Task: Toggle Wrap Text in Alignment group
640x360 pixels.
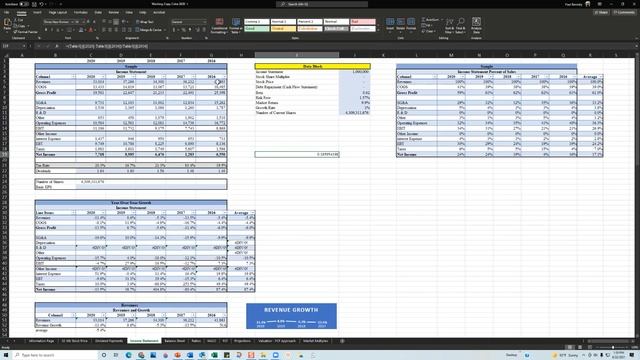Action: (x=144, y=22)
